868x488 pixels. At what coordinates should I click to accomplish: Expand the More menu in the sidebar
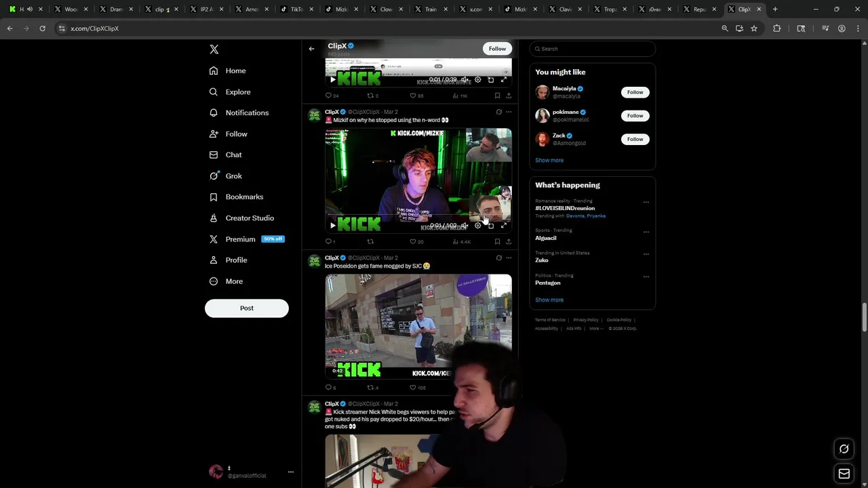(226, 281)
